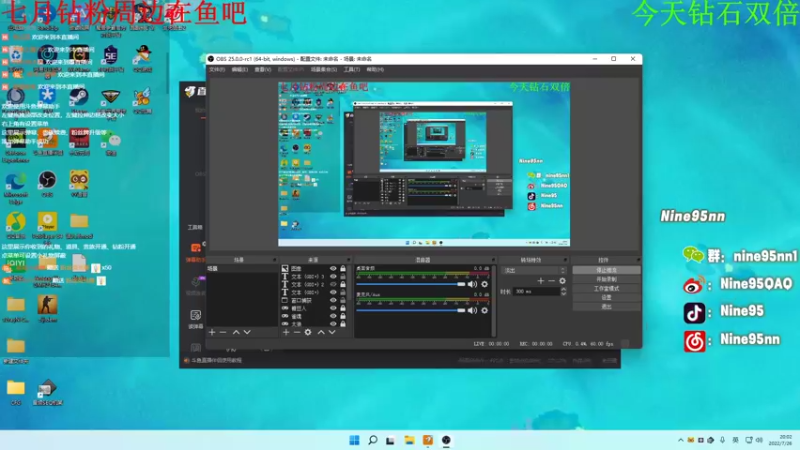Open source properties with the gear icon
This screenshot has height=450, width=800.
(x=308, y=332)
